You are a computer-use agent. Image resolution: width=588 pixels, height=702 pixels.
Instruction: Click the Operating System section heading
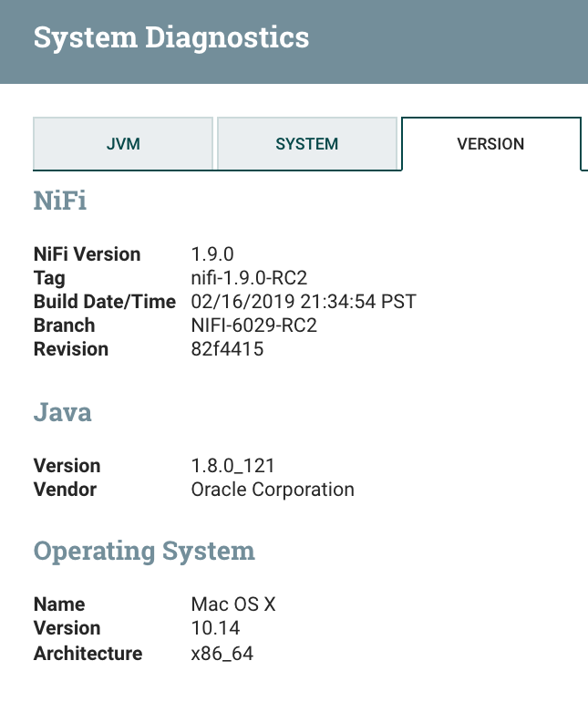point(144,551)
